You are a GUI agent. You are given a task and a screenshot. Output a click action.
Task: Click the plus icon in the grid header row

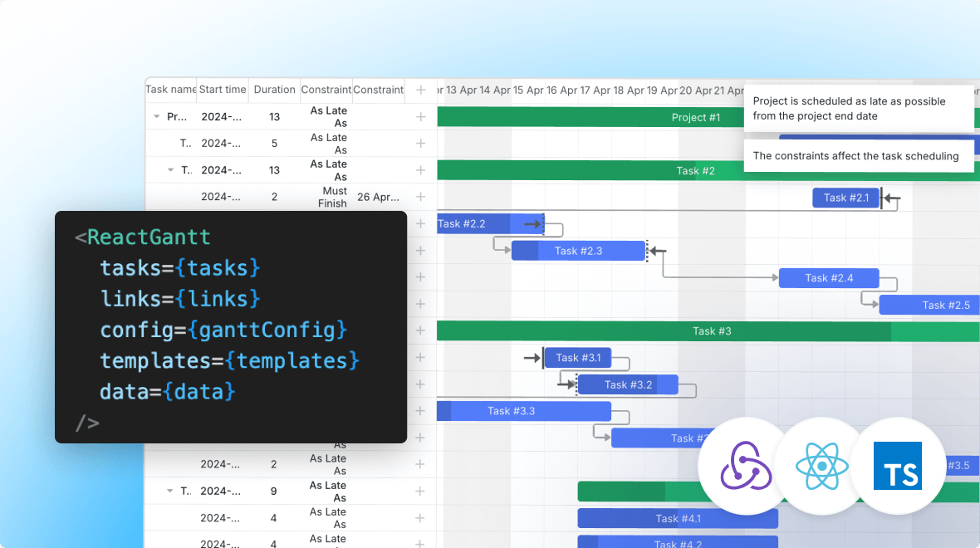420,89
